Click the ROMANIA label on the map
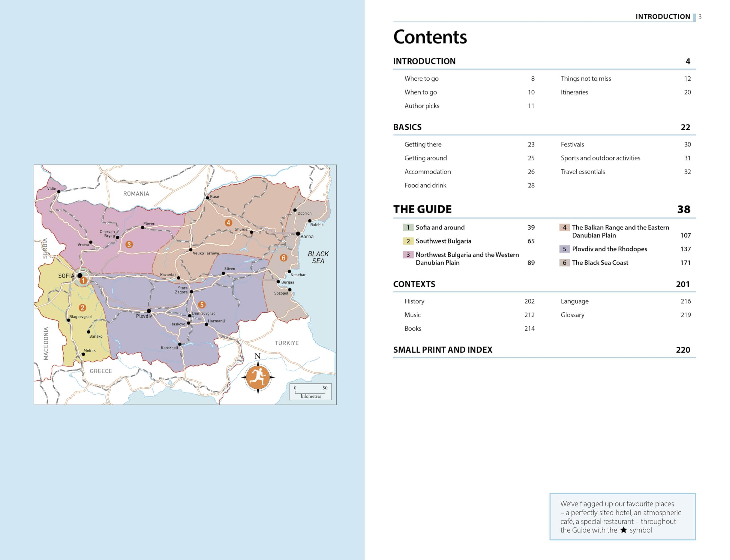 click(136, 194)
